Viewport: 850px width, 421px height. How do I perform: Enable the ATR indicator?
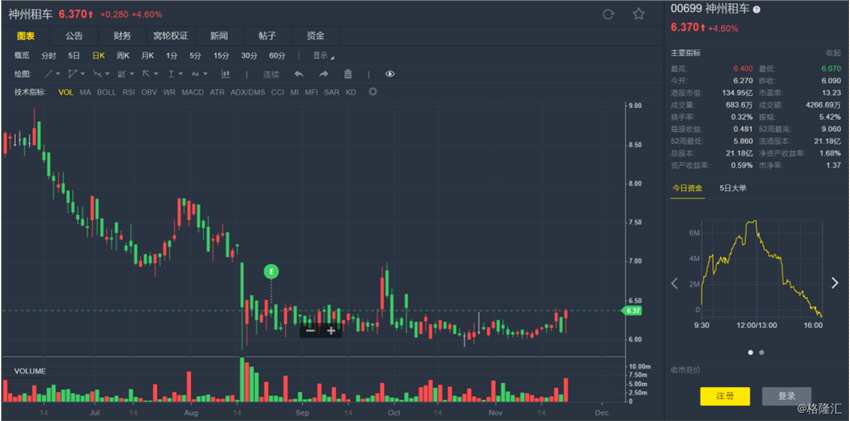click(217, 92)
